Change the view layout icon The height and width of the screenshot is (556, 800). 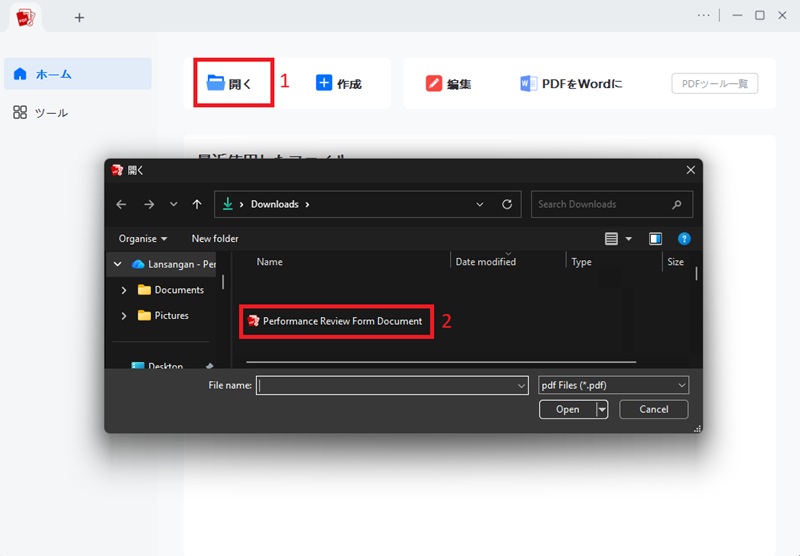pyautogui.click(x=611, y=239)
